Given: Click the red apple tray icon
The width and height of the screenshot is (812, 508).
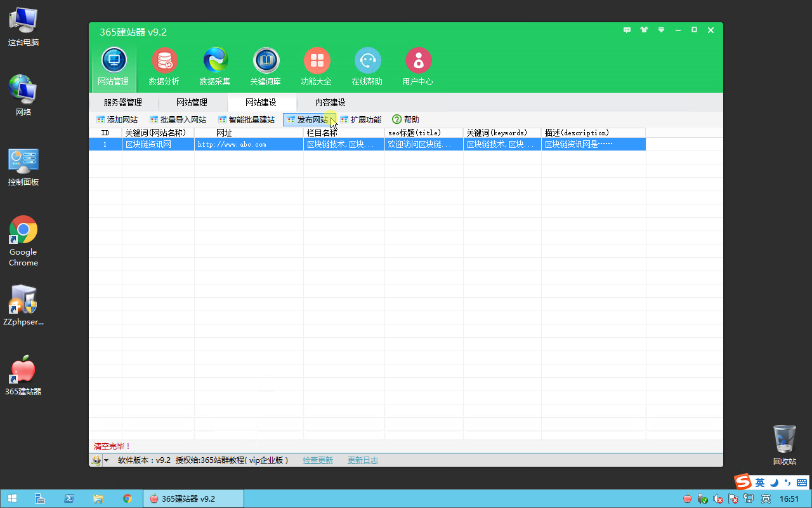Looking at the screenshot, I should coord(687,499).
